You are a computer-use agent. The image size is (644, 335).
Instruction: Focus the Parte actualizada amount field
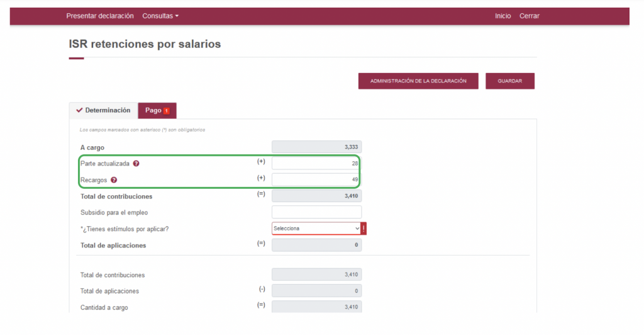316,164
